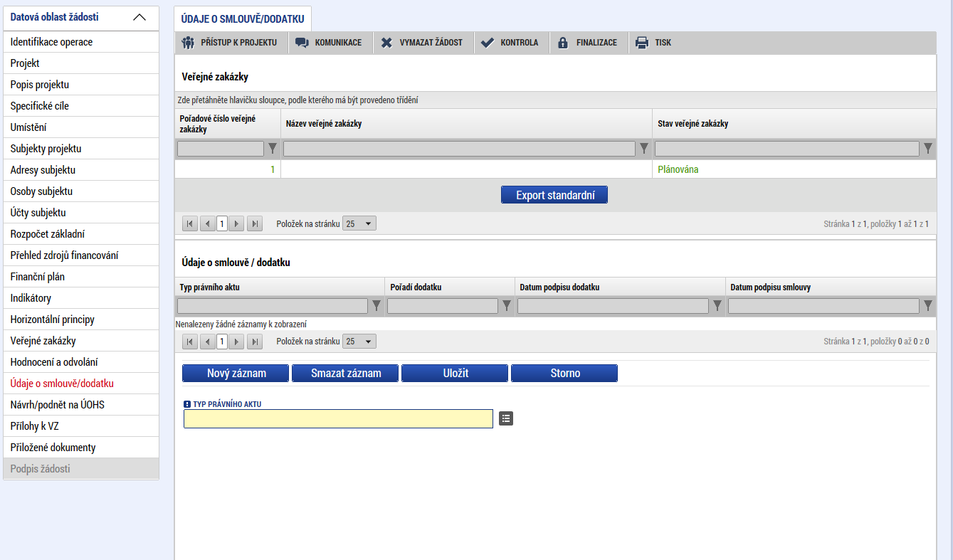953x560 pixels.
Task: Go to previous page in Veřejné zakázky pager
Action: click(208, 223)
